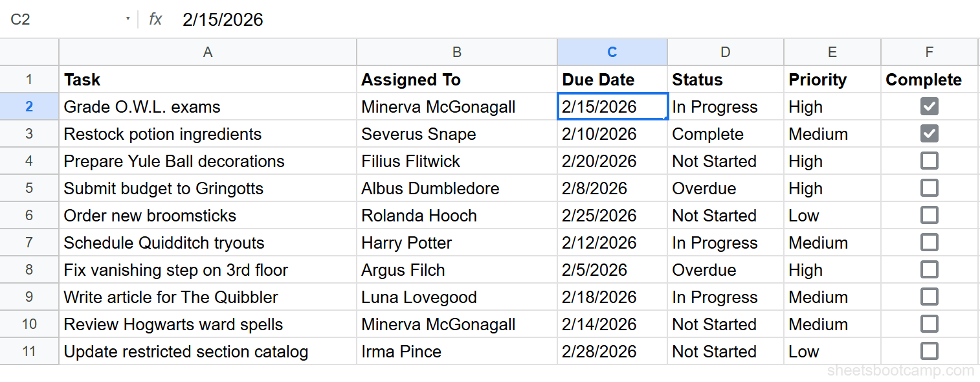The image size is (980, 382).
Task: Check Complete for Fix vanishing step task
Action: tap(929, 269)
